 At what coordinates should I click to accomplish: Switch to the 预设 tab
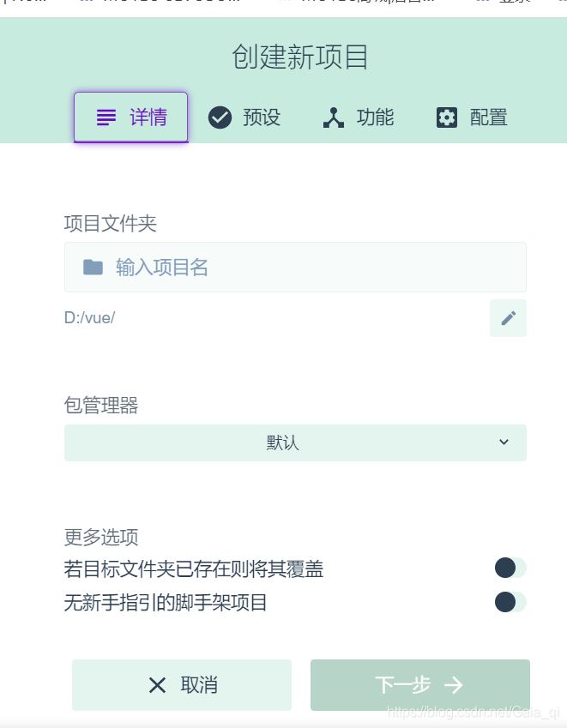coord(245,117)
